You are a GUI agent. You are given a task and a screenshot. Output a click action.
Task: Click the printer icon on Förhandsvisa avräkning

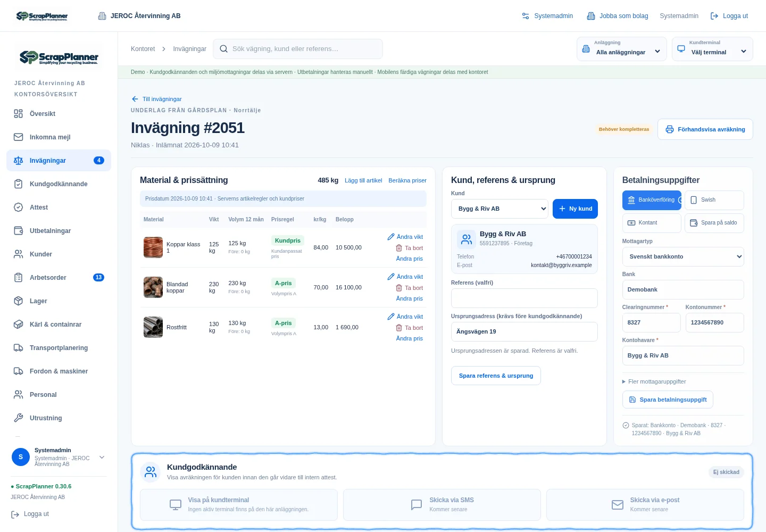[670, 129]
